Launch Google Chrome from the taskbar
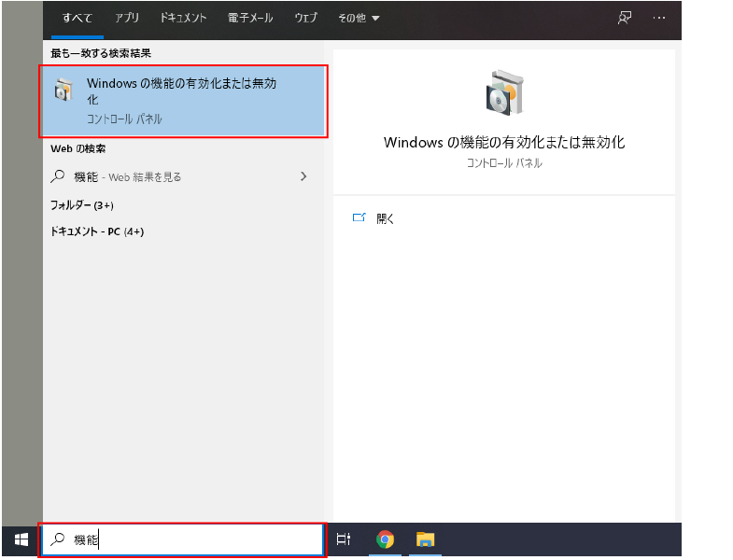The width and height of the screenshot is (733, 560). coord(385,539)
